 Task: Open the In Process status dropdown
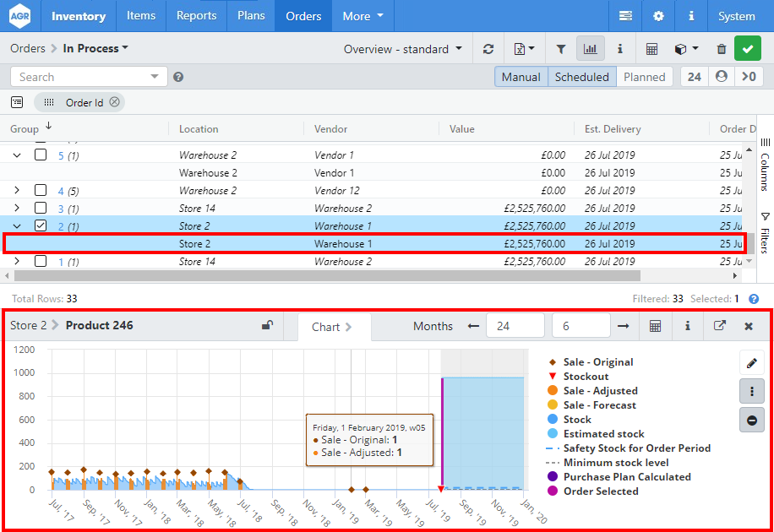click(x=95, y=49)
